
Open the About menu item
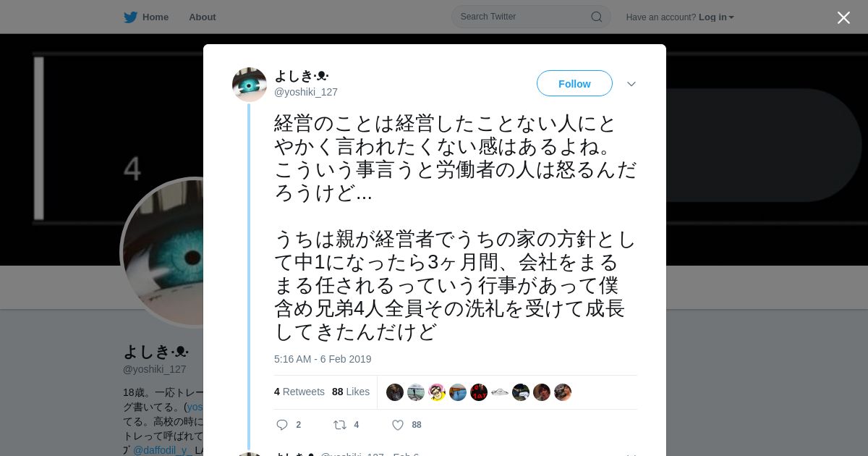tap(203, 17)
